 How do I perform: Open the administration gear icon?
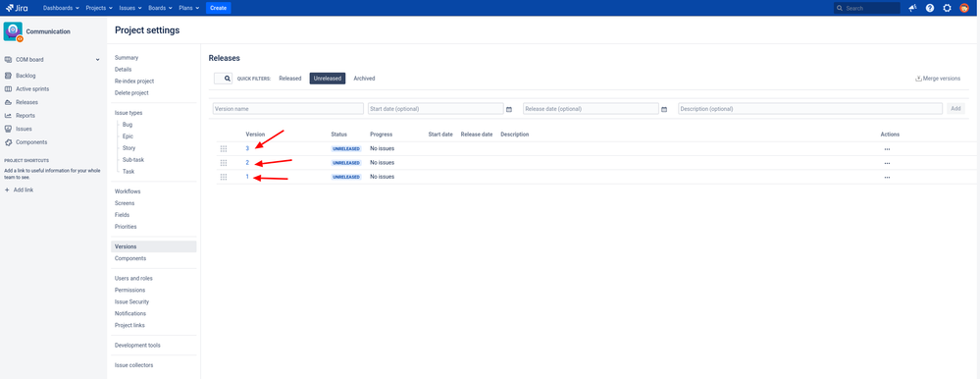point(947,8)
